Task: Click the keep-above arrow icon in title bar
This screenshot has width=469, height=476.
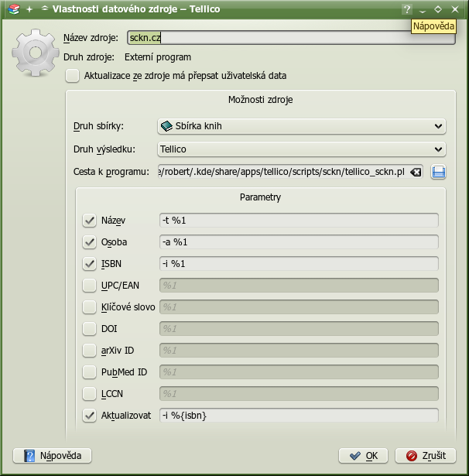Action: click(45, 9)
